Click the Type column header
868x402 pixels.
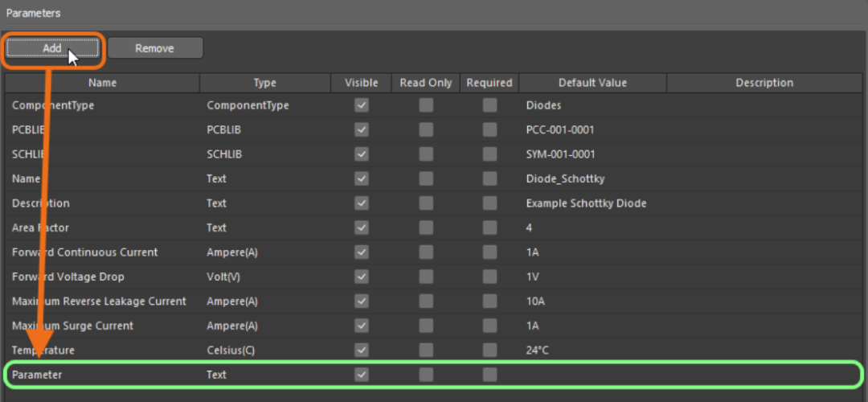(x=264, y=83)
